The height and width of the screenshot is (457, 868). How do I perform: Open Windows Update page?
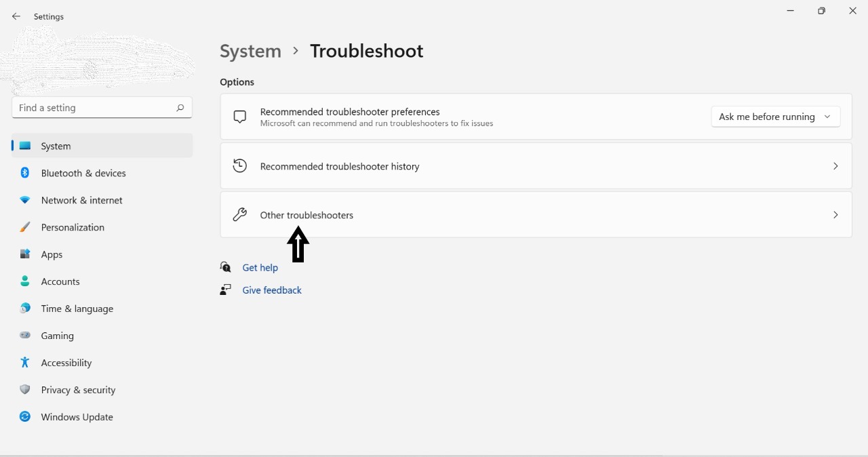tap(102, 417)
